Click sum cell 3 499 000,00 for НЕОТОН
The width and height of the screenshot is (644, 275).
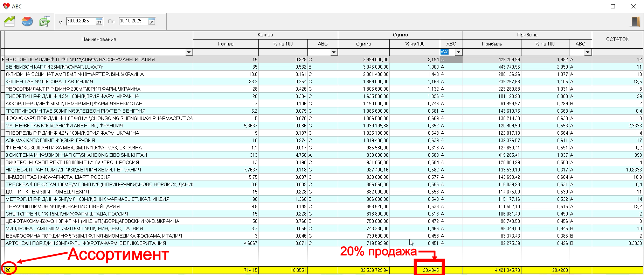click(364, 59)
